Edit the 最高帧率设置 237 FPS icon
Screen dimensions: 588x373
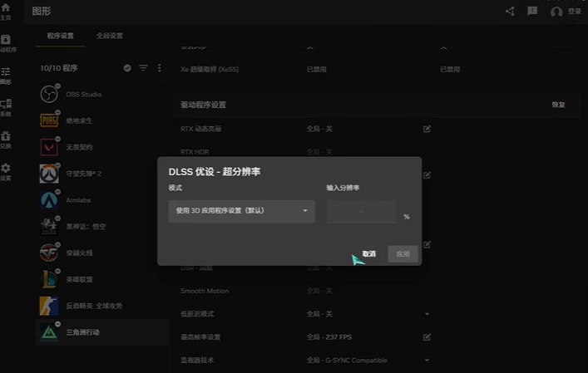tap(427, 336)
